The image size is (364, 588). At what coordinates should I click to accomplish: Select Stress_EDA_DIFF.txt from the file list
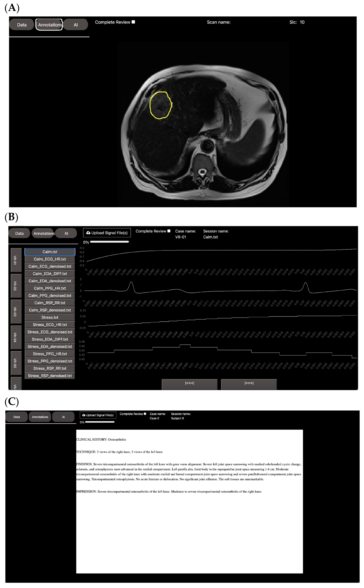50,339
